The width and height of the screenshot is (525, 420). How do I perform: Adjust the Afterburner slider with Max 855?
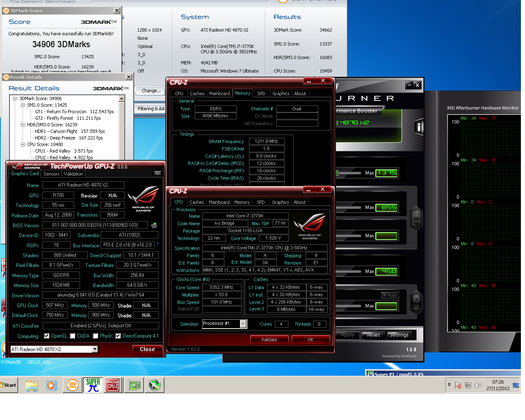coord(349,208)
